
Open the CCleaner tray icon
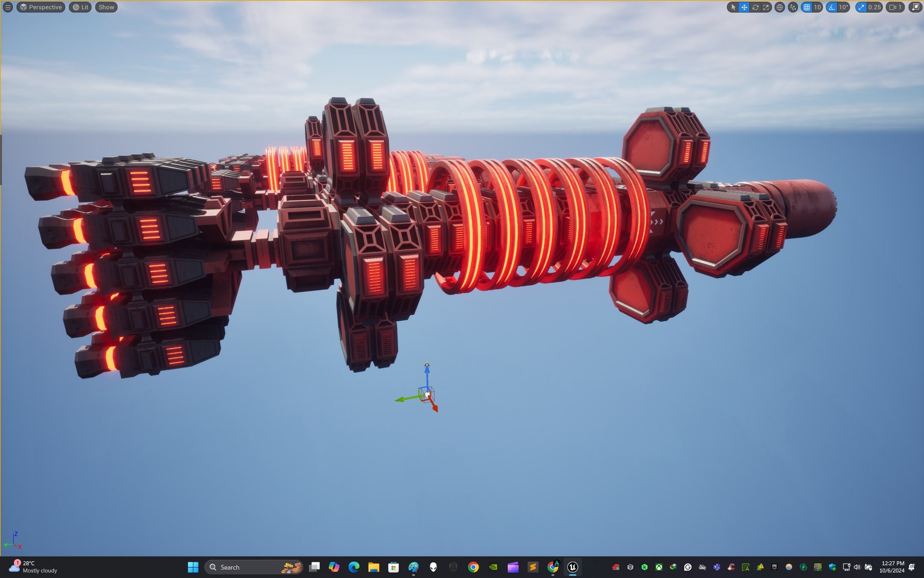coord(731,567)
